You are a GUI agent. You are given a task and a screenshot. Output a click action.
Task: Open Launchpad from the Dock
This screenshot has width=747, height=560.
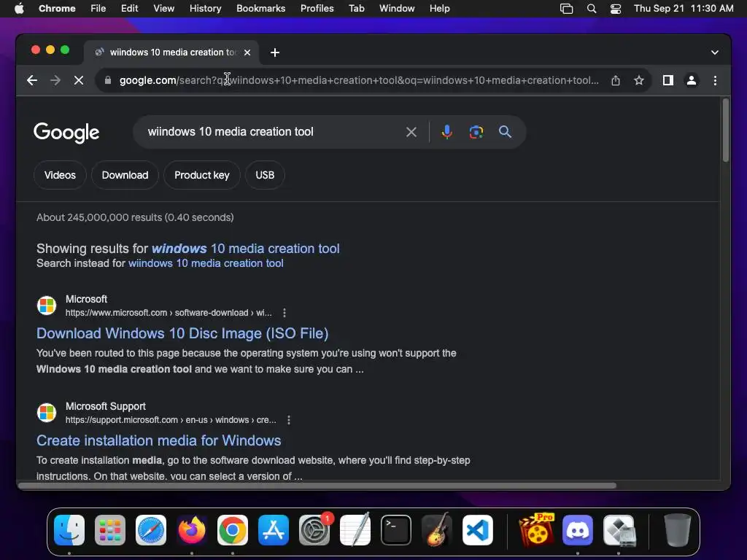pyautogui.click(x=110, y=530)
